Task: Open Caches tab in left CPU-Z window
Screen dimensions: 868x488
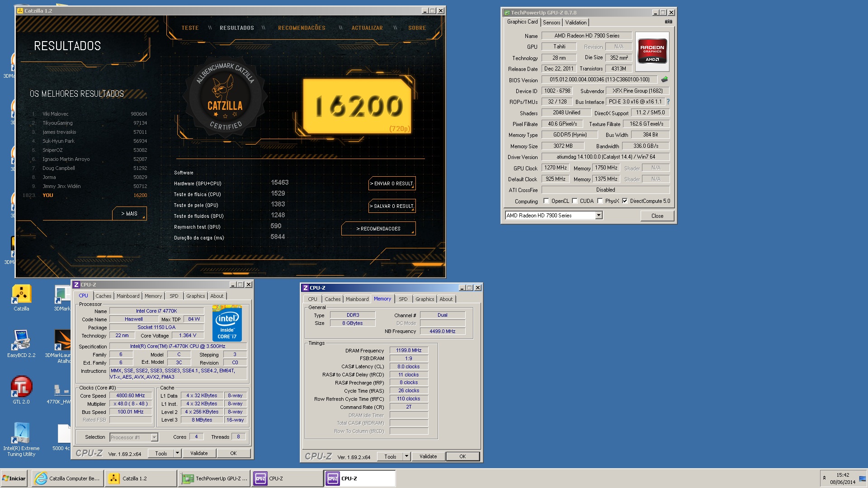Action: point(103,296)
